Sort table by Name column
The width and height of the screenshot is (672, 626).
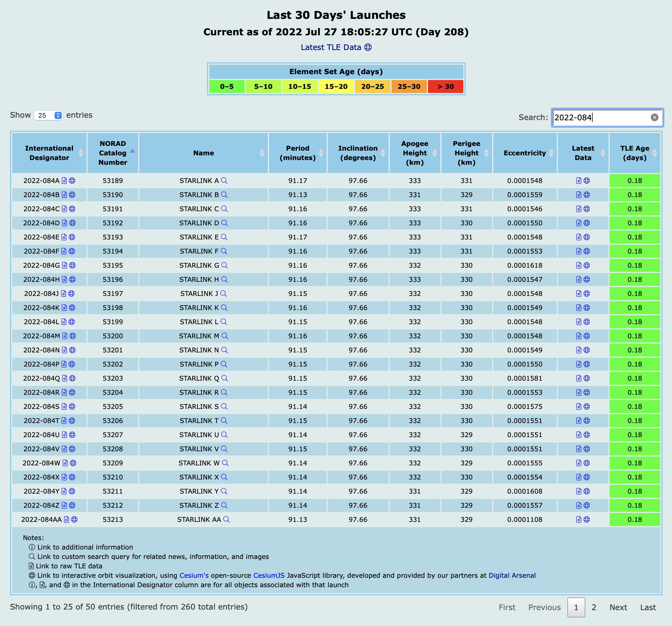coord(203,153)
